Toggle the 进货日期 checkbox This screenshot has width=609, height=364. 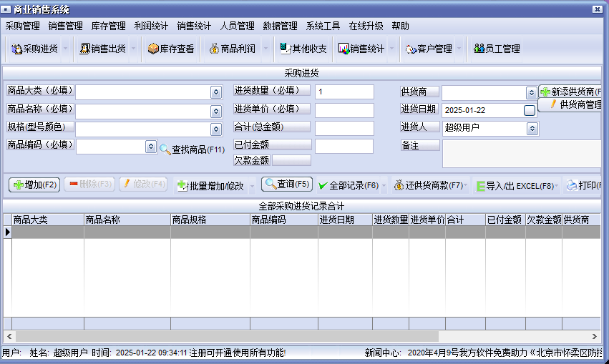click(530, 111)
